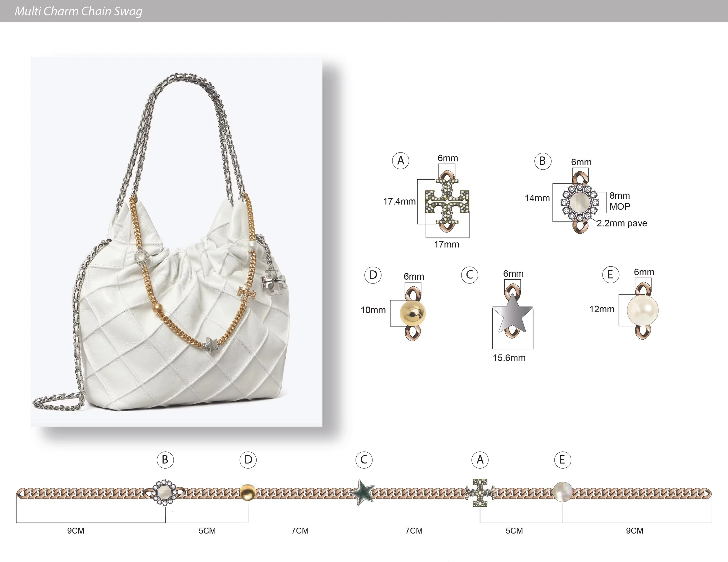Select the pave logo cross charm drawing
728x562 pixels.
click(x=447, y=202)
